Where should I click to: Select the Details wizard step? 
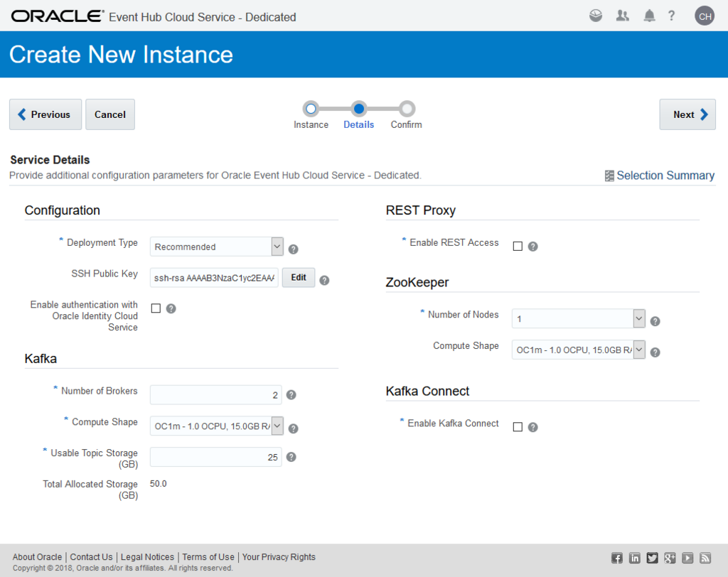point(358,109)
